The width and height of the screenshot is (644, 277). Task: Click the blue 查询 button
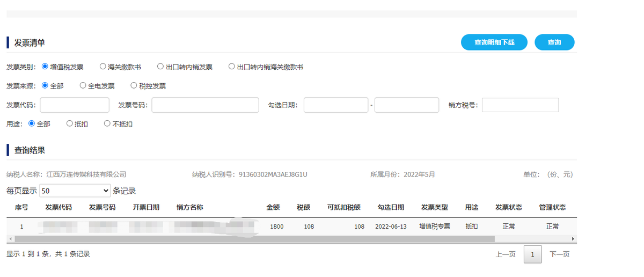coord(554,42)
